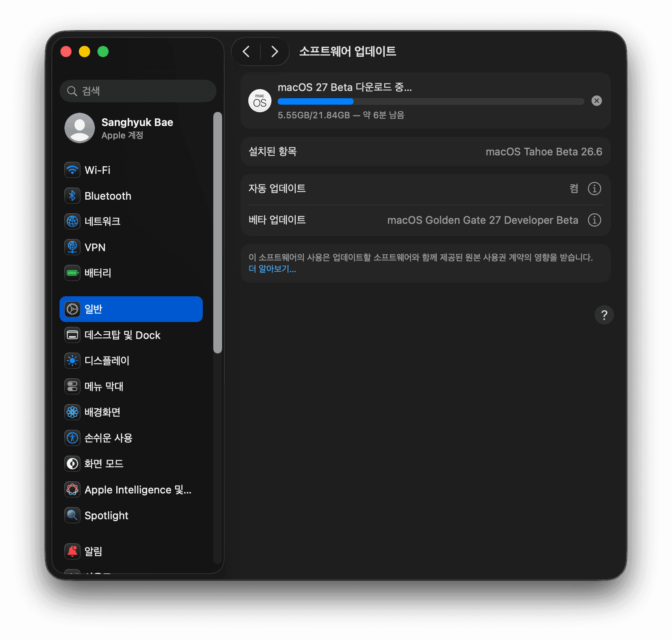Viewport: 672px width, 640px height.
Task: Open the Bluetooth settings pane
Action: (131, 196)
